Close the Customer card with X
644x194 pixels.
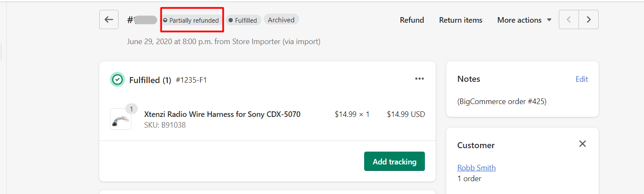click(582, 144)
